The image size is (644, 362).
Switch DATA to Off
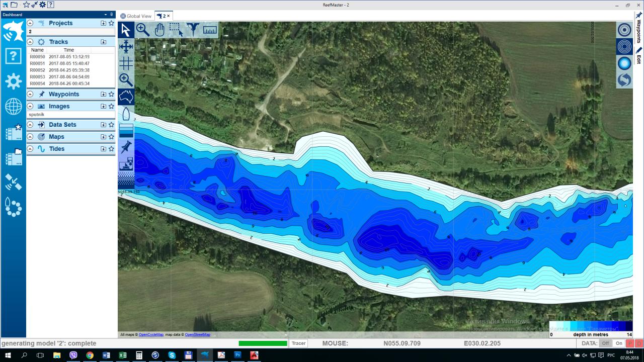click(605, 343)
